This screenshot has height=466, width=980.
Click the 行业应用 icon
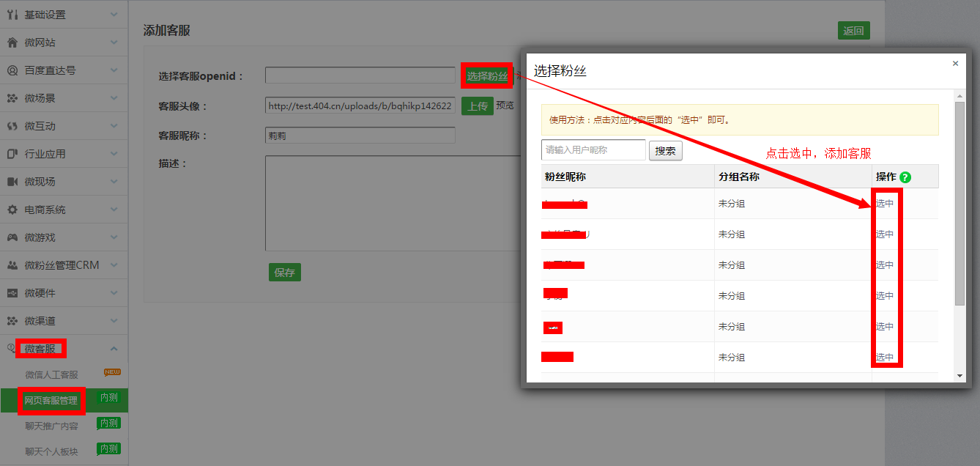click(x=12, y=154)
